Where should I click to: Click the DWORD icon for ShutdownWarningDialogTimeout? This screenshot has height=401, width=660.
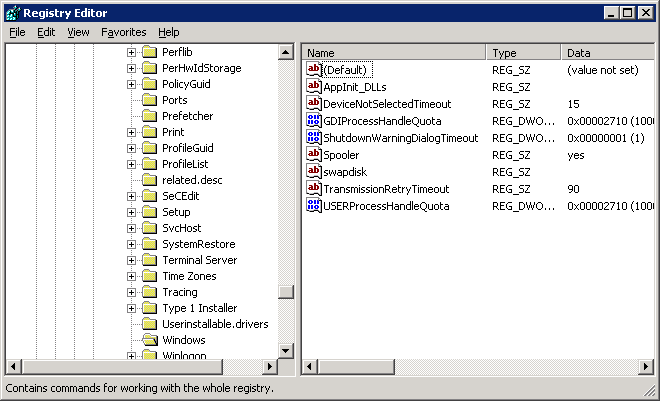coord(313,138)
